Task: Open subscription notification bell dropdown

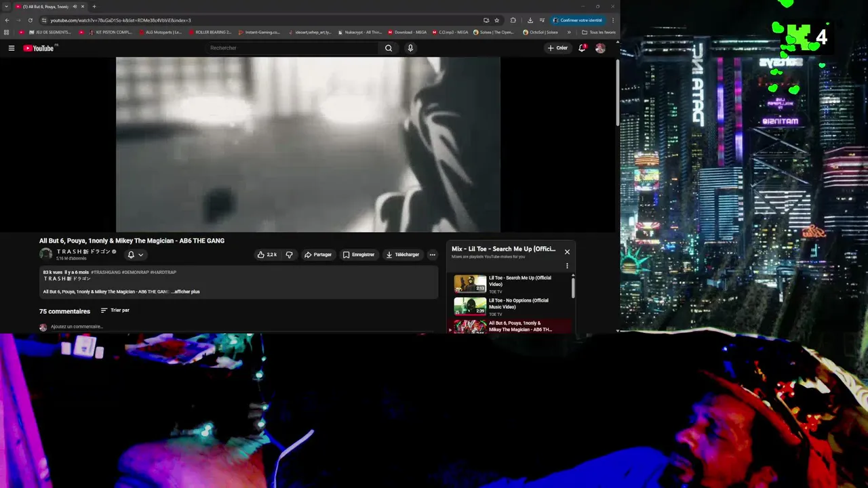Action: pyautogui.click(x=136, y=255)
